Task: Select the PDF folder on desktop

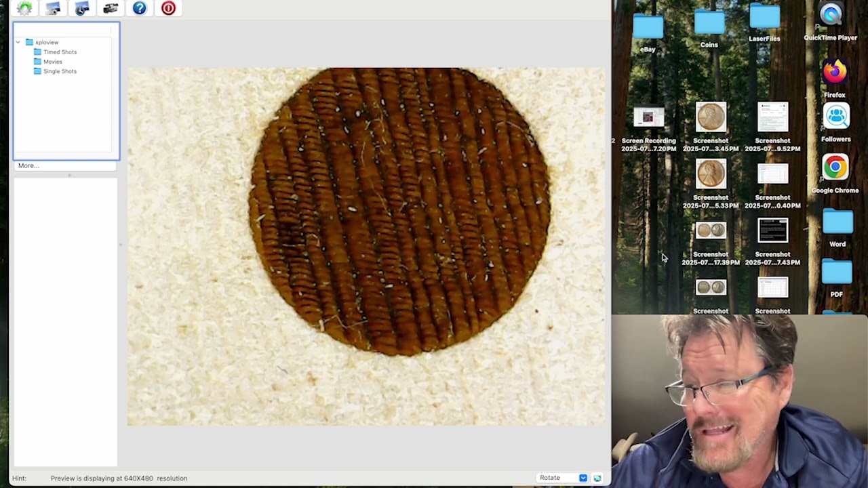Action: coord(837,279)
